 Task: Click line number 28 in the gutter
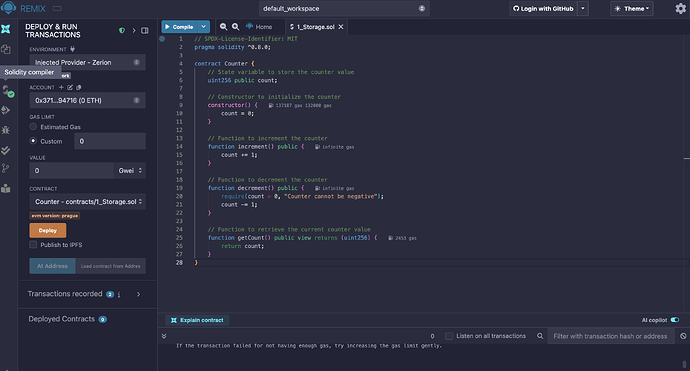(180, 262)
